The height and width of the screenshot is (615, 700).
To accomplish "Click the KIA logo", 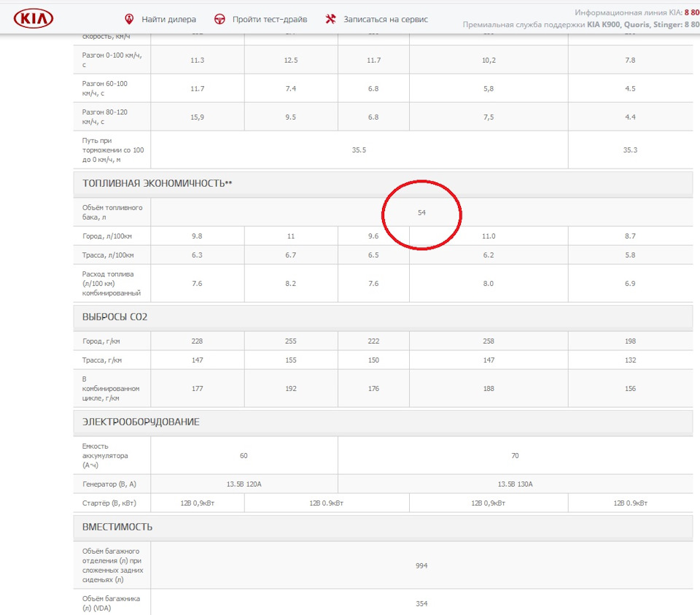I will [x=34, y=19].
